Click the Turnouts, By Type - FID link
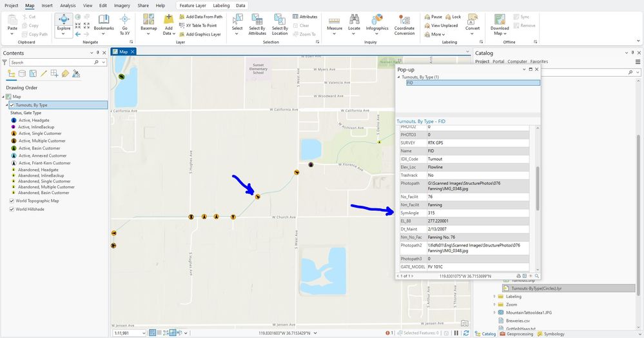 point(420,122)
